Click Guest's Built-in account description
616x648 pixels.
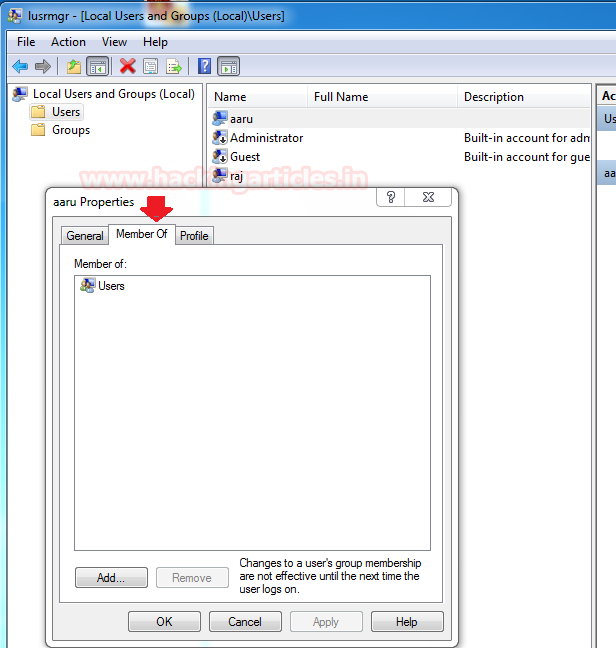[x=527, y=156]
